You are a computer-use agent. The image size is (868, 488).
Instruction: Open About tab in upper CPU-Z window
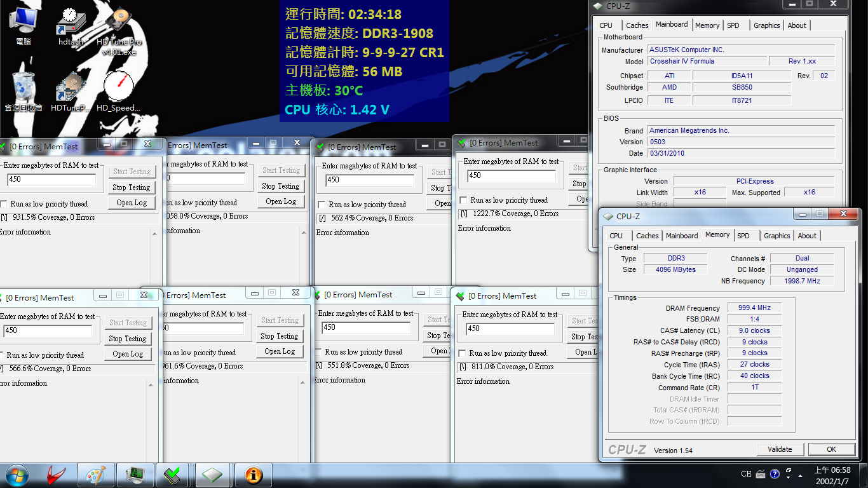797,25
